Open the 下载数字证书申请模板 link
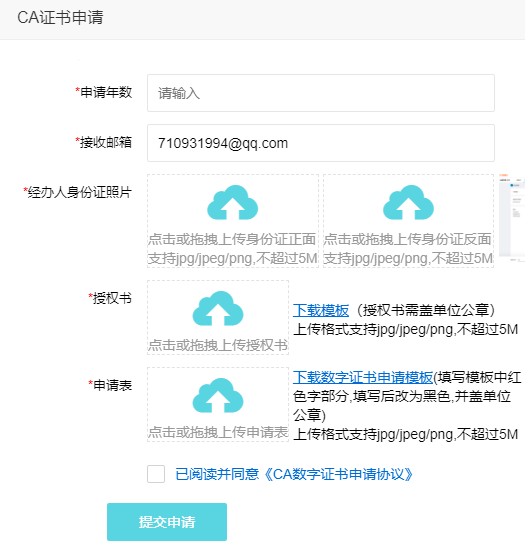525x545 pixels. click(x=363, y=377)
